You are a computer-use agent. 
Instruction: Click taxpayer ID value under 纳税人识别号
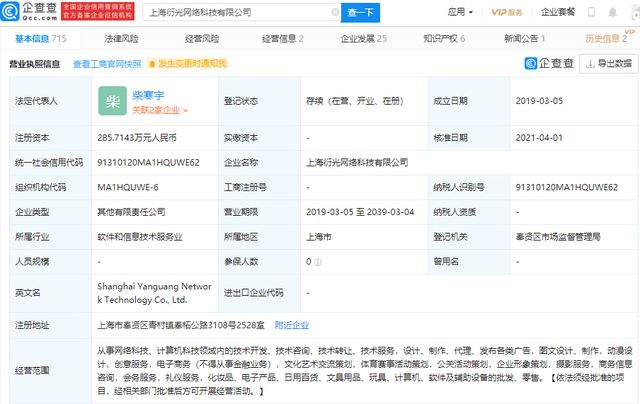tap(567, 187)
